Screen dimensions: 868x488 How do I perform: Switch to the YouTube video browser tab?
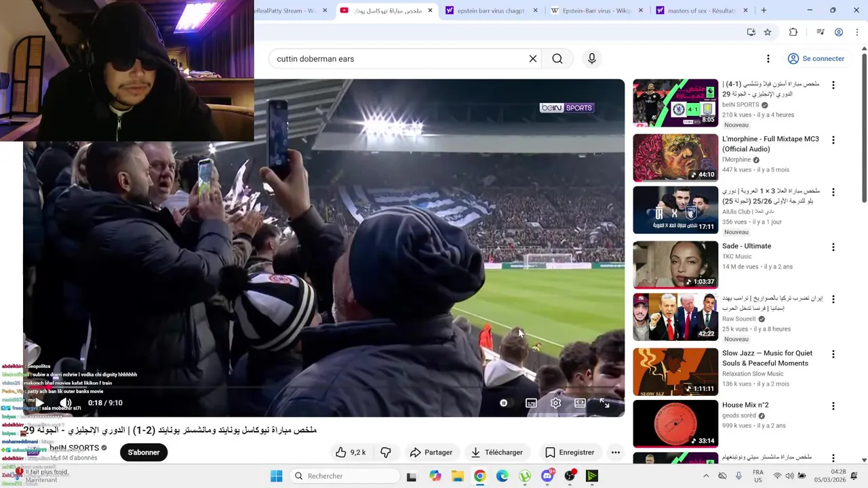click(x=387, y=11)
